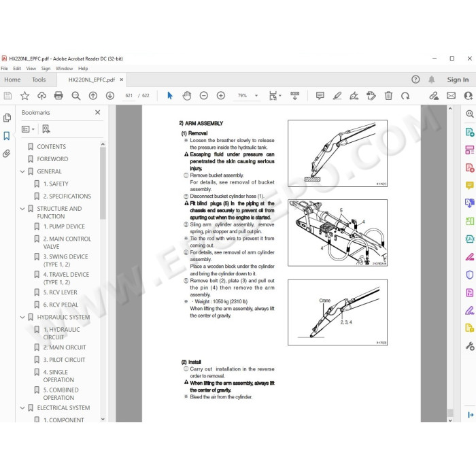This screenshot has width=476, height=476.
Task: Open 5. RCV LEVER bookmark
Action: [x=60, y=292]
